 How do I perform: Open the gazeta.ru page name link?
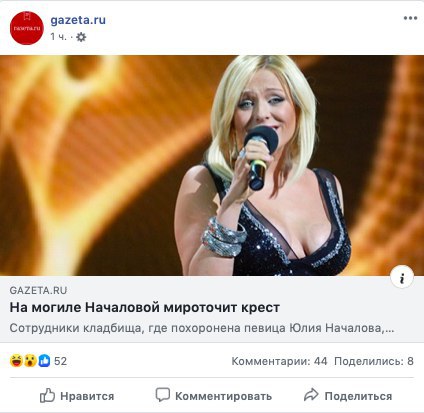pos(78,20)
